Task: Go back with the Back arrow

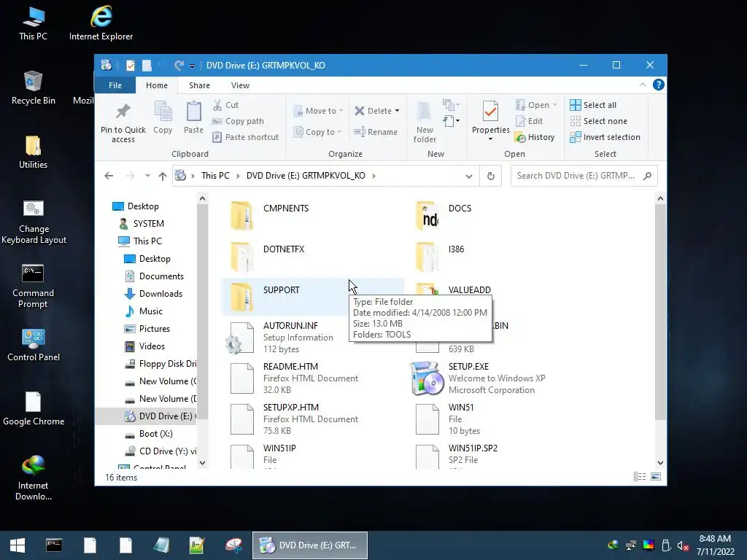Action: click(x=109, y=176)
